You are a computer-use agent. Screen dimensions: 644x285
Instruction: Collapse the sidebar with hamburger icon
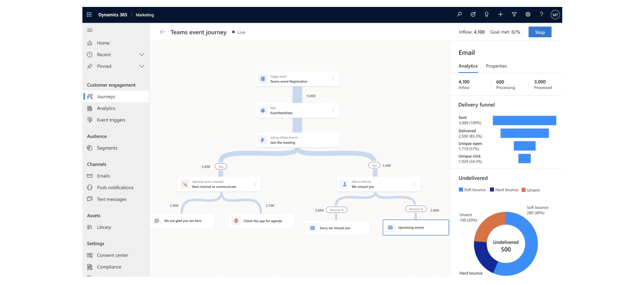tap(90, 30)
